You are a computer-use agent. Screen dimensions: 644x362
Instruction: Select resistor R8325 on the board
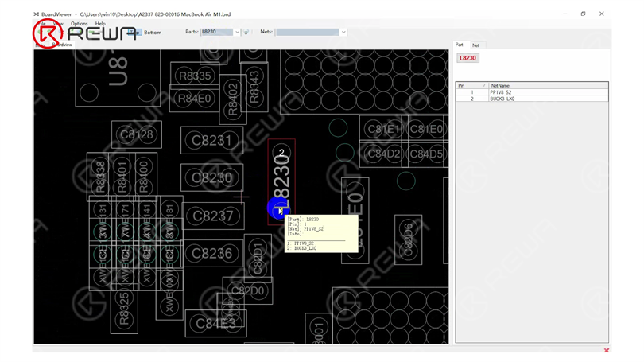[x=124, y=308]
